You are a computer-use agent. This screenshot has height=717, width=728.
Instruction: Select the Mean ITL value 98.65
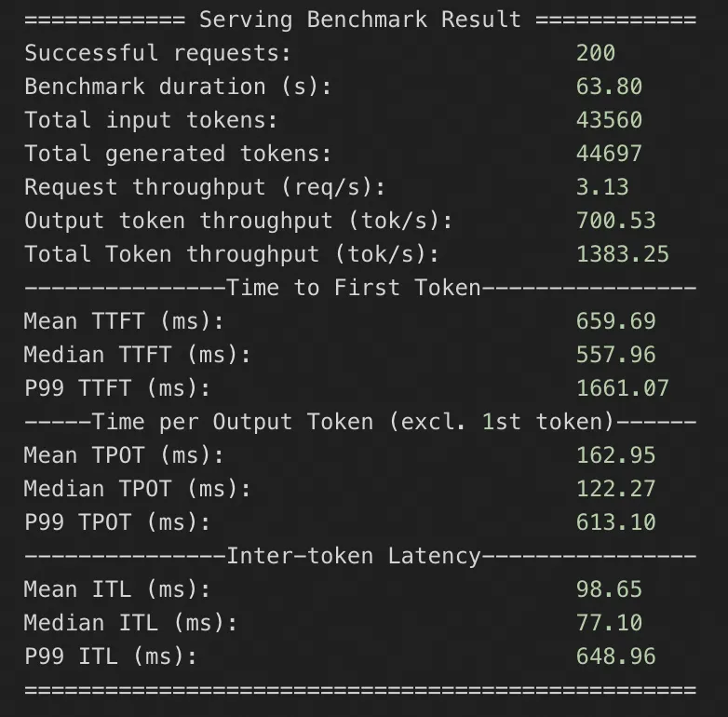pyautogui.click(x=609, y=589)
